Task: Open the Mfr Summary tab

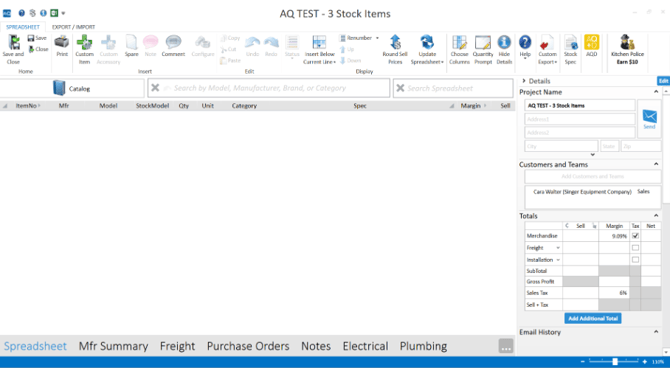Action: coord(113,346)
